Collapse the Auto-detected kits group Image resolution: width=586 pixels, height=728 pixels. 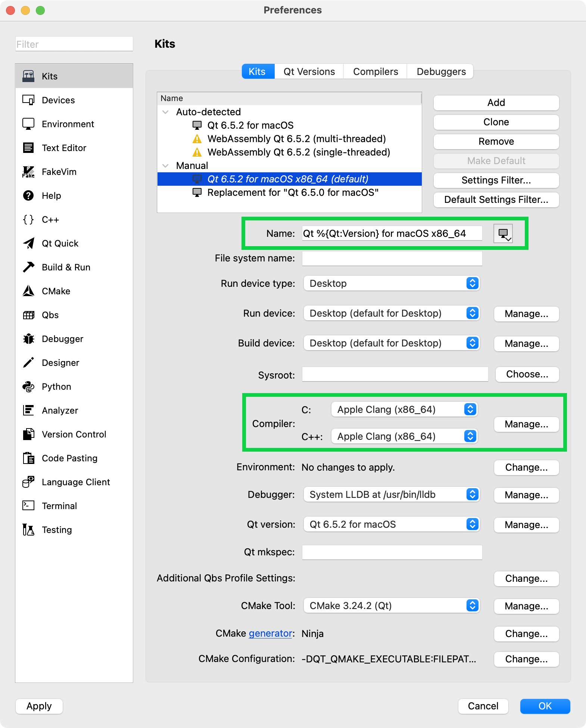point(165,112)
